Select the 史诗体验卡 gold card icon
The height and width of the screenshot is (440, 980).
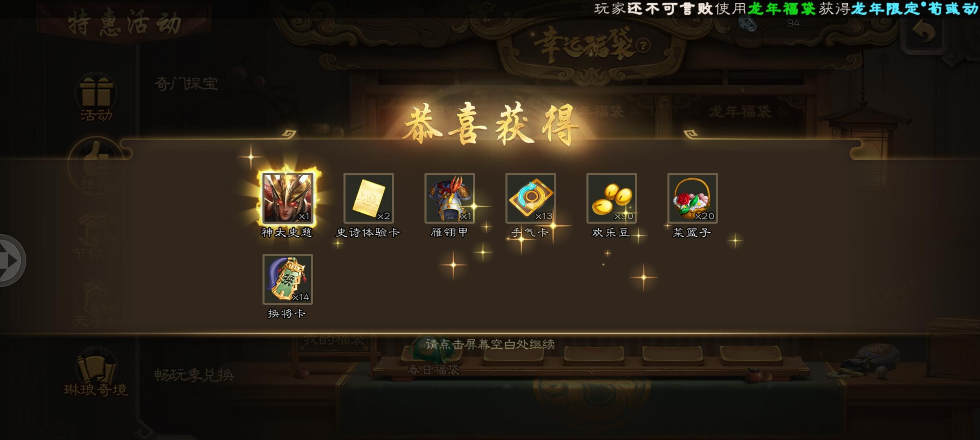(368, 198)
